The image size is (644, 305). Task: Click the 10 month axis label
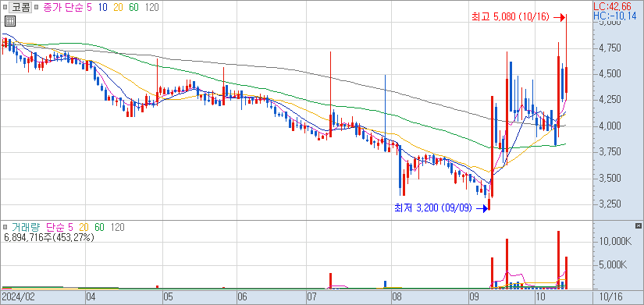(x=541, y=296)
